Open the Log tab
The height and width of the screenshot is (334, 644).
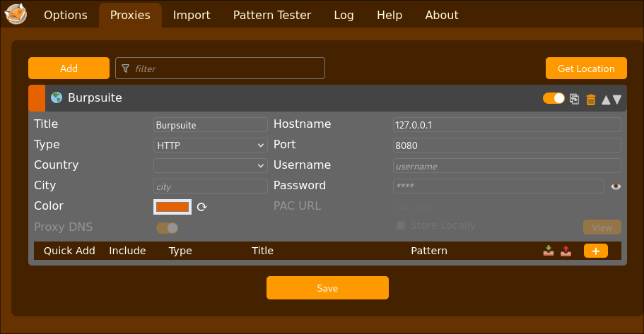coord(344,16)
